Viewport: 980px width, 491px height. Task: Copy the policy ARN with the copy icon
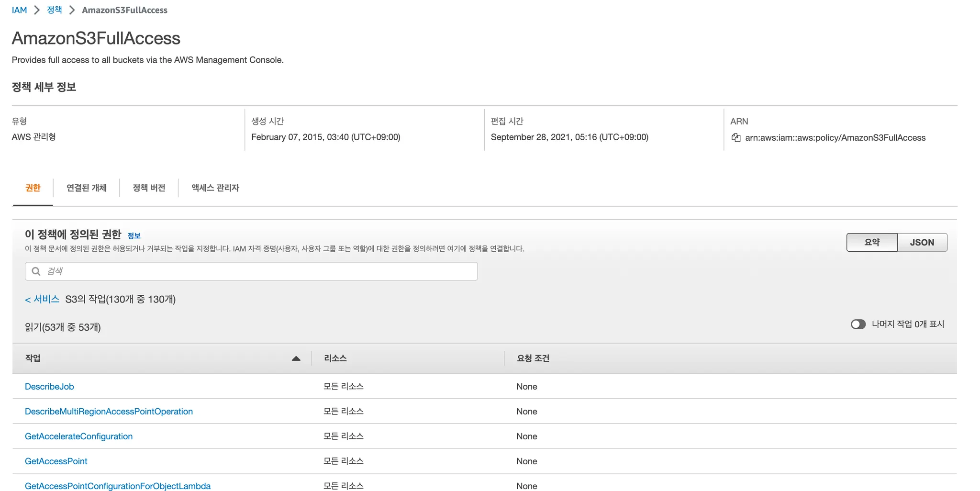[x=736, y=138]
